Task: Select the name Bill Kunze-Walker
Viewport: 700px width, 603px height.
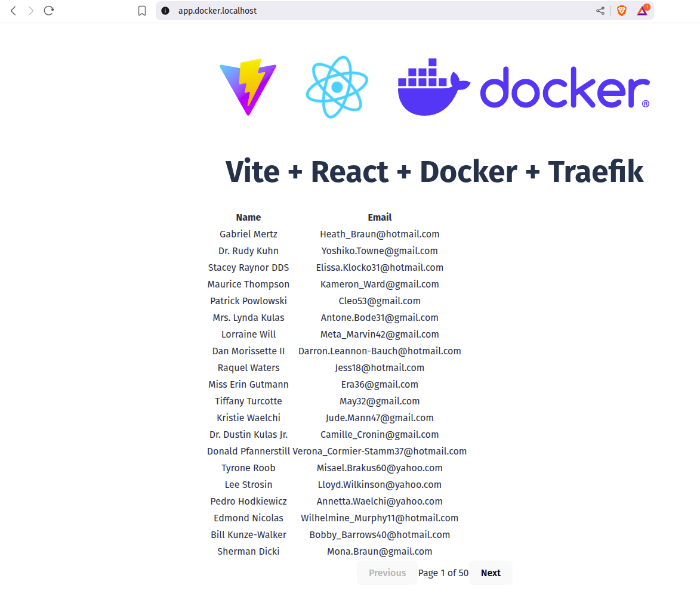Action: (x=248, y=534)
